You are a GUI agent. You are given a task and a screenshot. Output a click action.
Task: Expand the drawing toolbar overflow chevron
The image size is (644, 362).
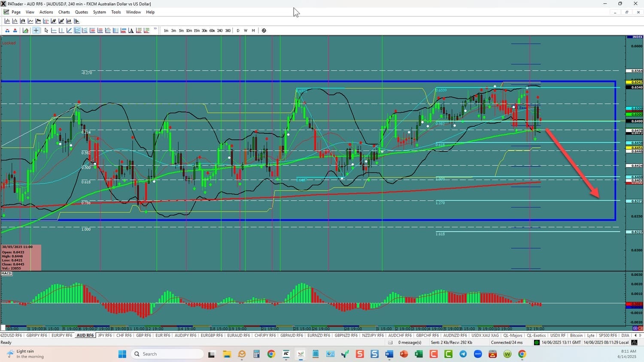click(155, 30)
